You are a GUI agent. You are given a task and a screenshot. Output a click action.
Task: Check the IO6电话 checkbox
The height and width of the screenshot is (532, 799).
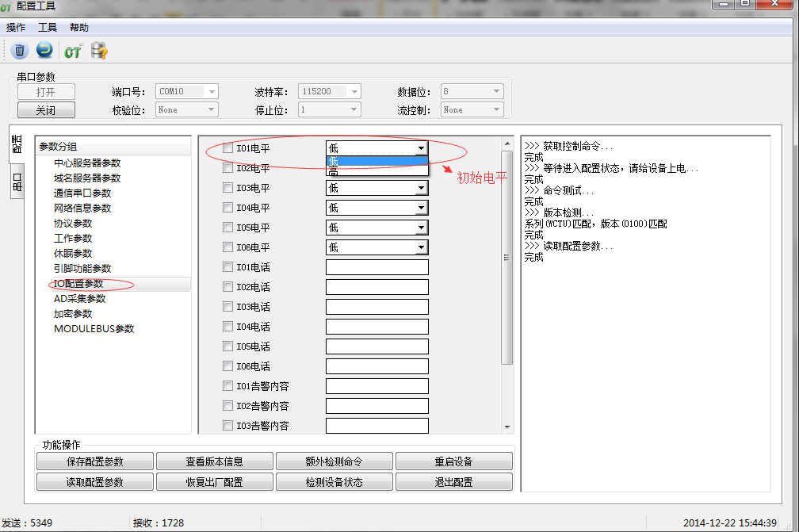(227, 366)
